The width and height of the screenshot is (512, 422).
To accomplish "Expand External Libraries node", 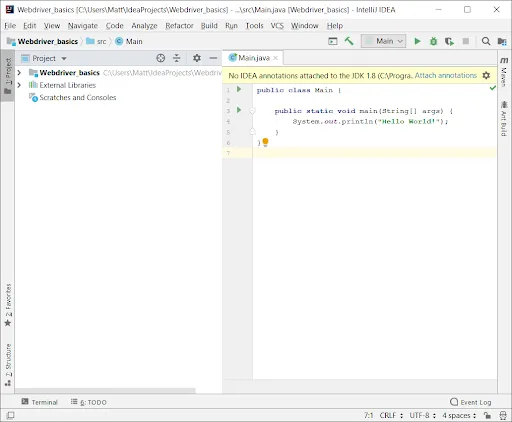I will coord(19,85).
